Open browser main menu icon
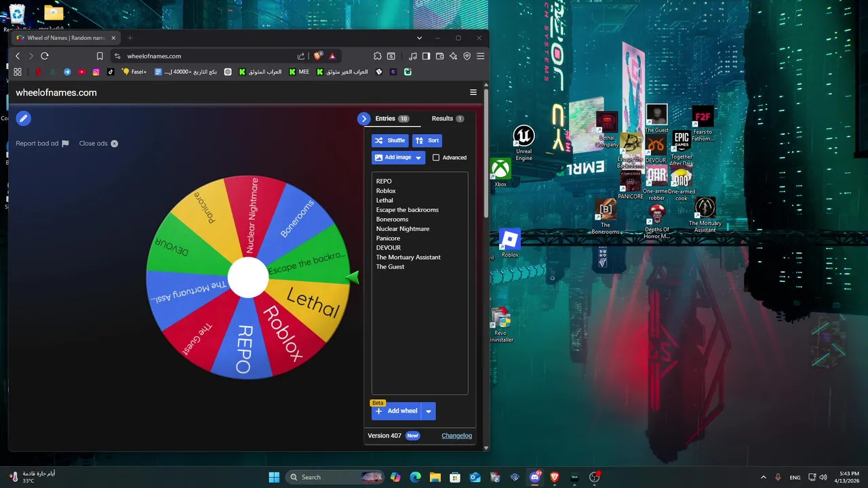This screenshot has width=868, height=488. coord(480,56)
